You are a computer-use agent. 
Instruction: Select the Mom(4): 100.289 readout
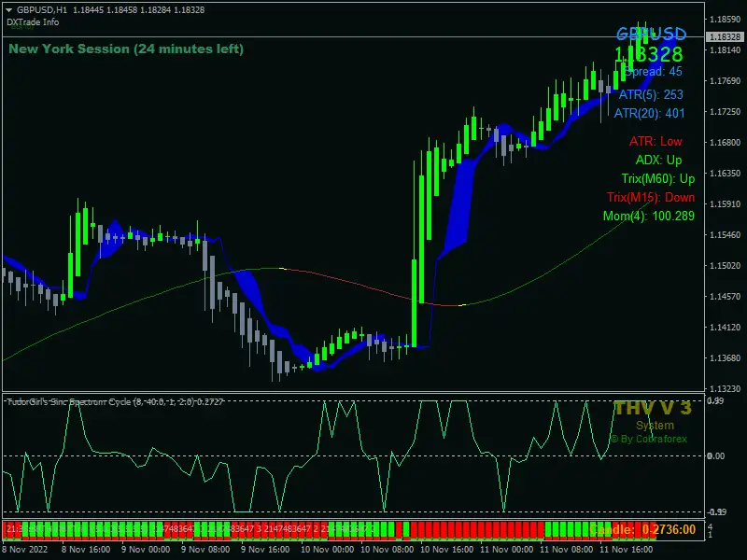point(649,217)
